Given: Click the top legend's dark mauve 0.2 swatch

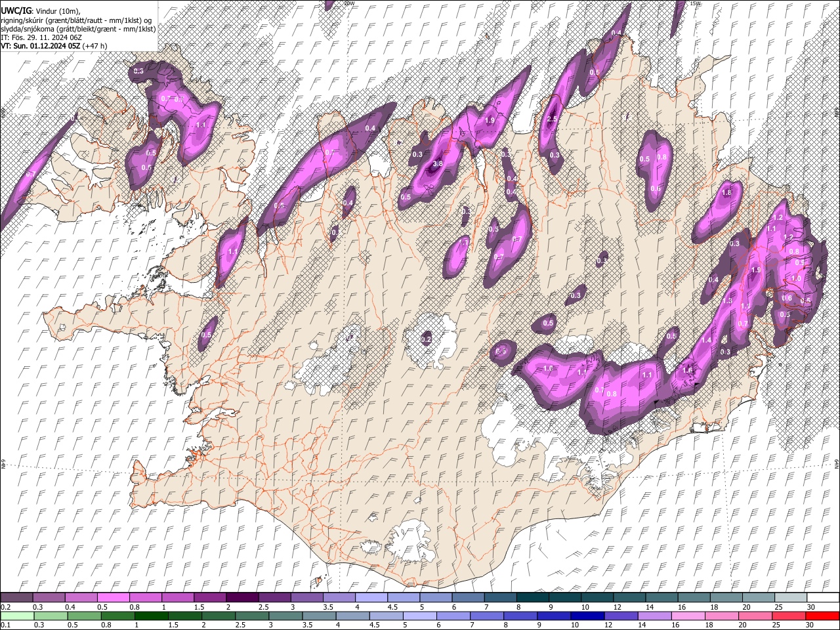Looking at the screenshot, I should pos(16,598).
